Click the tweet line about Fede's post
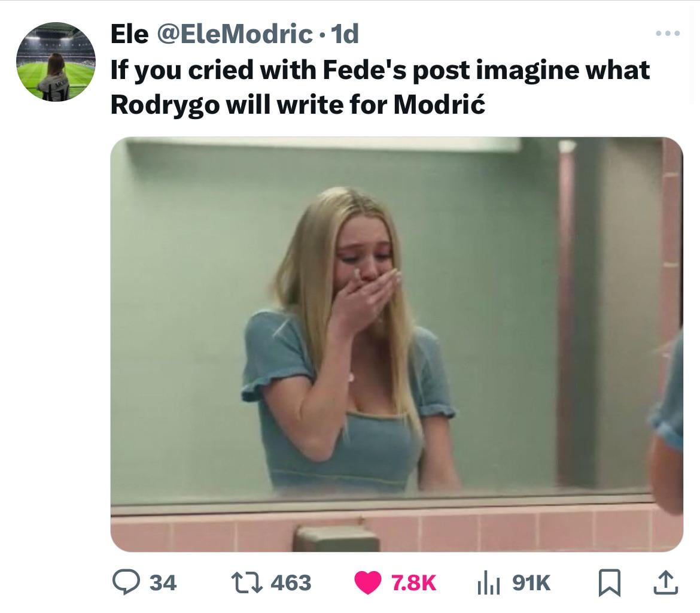Viewport: 700px width, 613px height. click(x=380, y=70)
